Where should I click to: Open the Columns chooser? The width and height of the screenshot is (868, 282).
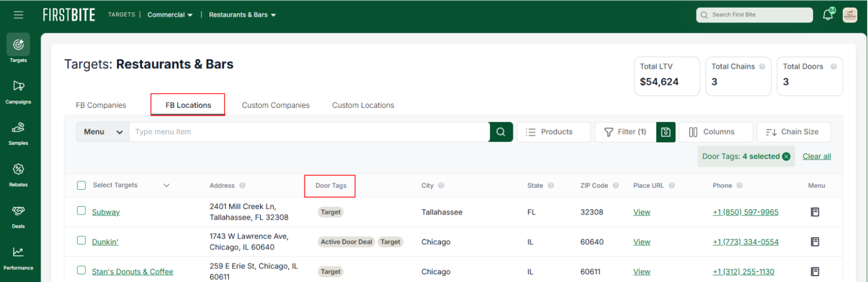716,132
